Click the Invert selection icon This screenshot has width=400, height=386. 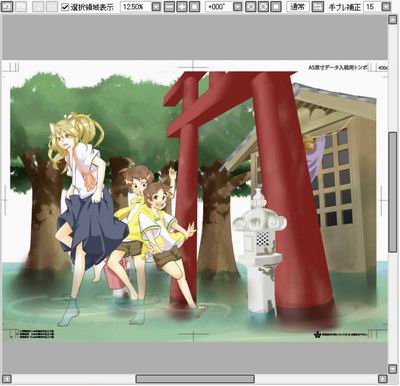click(52, 6)
